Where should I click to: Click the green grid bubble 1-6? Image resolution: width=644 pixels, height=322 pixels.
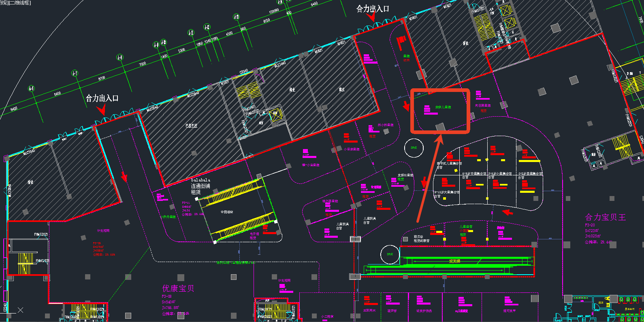pyautogui.click(x=32, y=89)
